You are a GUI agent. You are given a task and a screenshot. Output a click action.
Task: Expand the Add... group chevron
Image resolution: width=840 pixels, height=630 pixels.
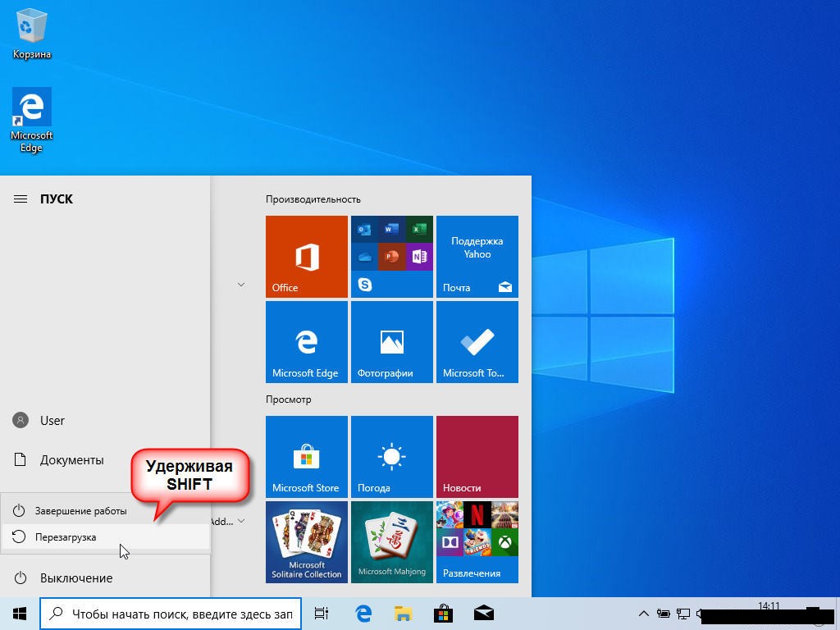pos(241,521)
